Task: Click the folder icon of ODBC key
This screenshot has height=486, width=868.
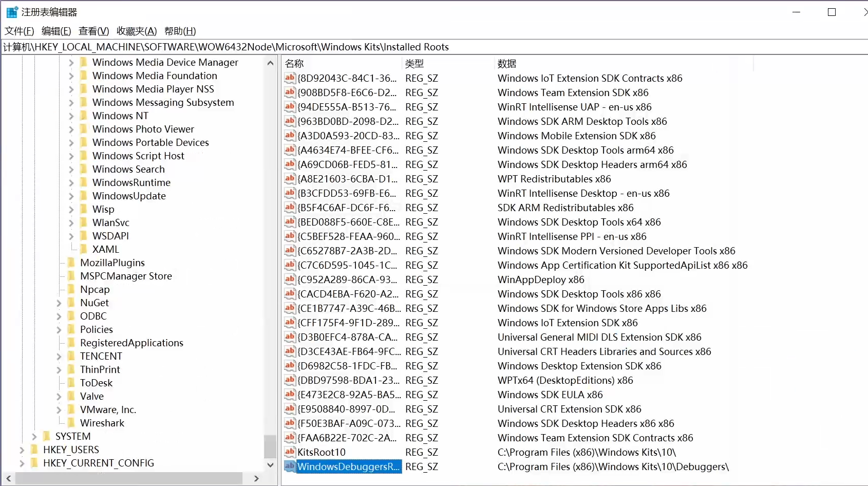Action: (x=71, y=316)
